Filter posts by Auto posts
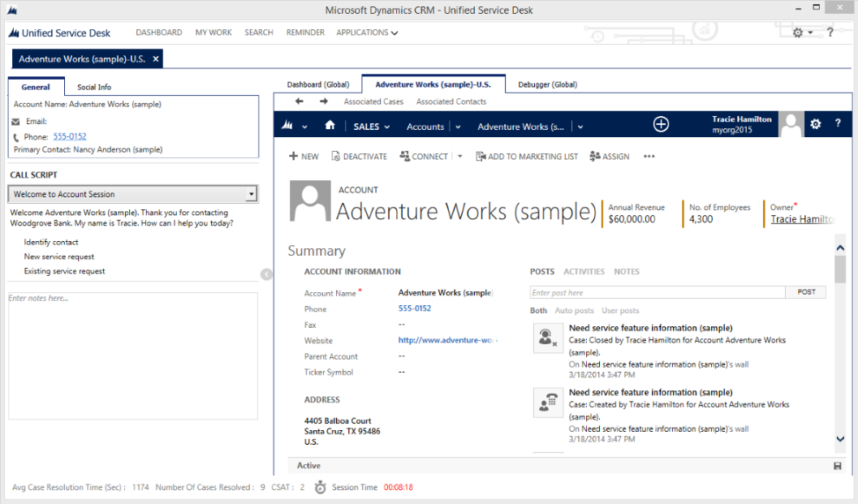The height and width of the screenshot is (504, 858). [x=574, y=310]
